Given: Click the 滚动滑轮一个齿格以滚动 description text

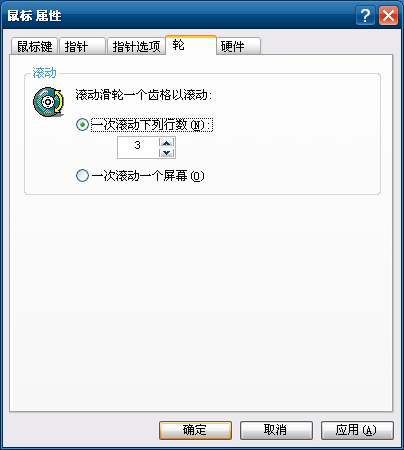Looking at the screenshot, I should click(144, 95).
